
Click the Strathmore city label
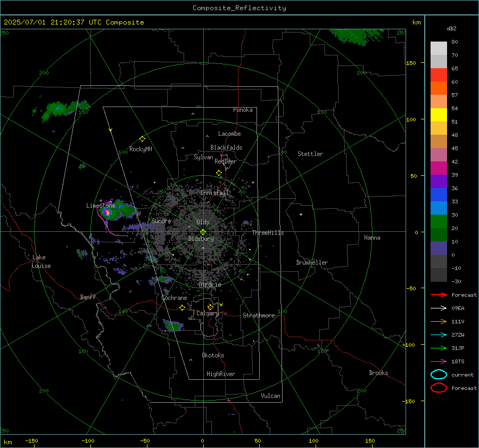tap(259, 315)
